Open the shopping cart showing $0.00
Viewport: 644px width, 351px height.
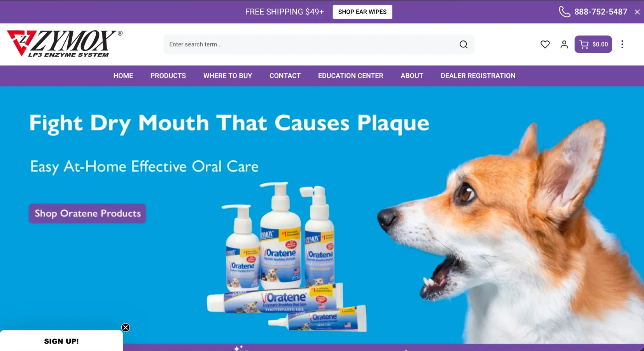[x=593, y=44]
